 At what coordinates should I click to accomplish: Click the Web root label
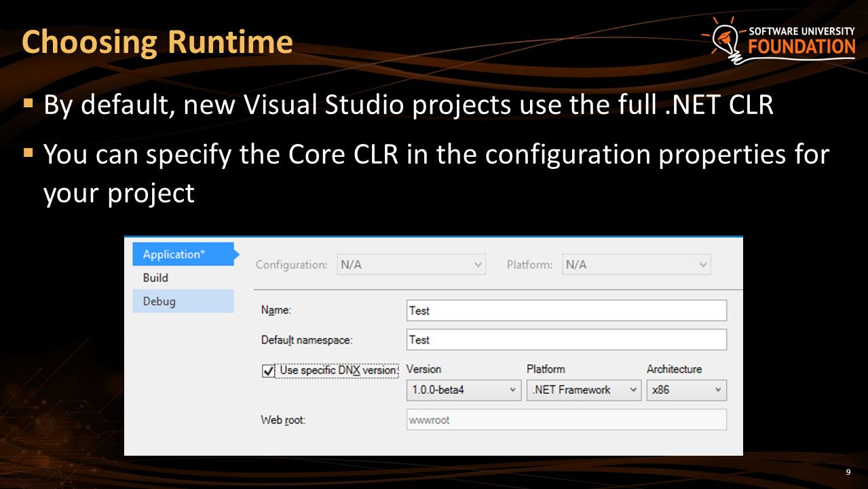283,420
